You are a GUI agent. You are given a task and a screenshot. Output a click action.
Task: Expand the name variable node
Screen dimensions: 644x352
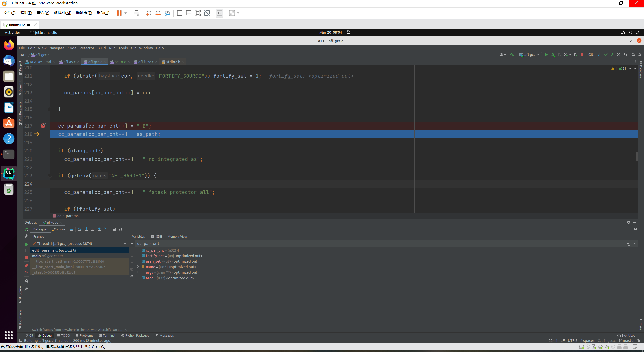click(138, 267)
